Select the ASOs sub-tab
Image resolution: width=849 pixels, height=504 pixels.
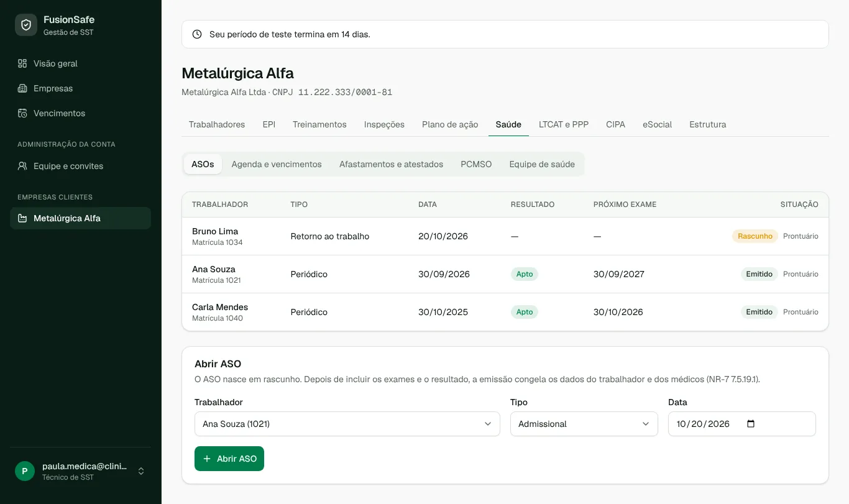coord(203,164)
